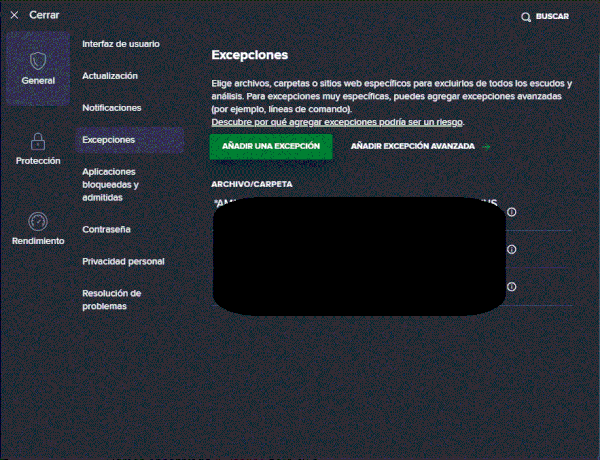Open Protección via the padlock icon

click(x=38, y=141)
